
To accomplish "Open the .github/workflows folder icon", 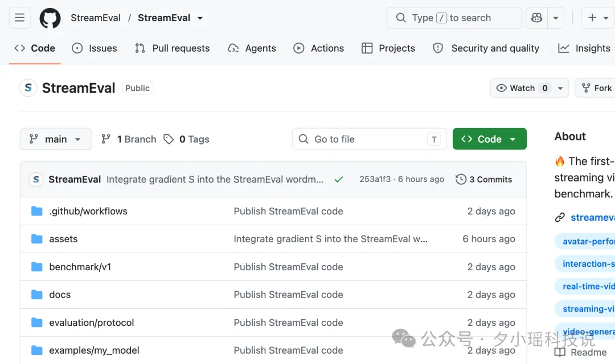I will [x=37, y=211].
